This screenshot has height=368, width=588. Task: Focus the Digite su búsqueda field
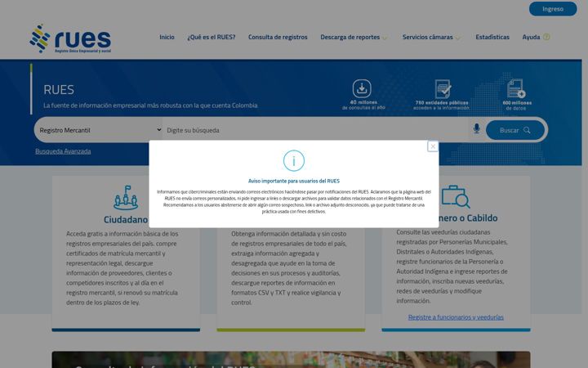tap(317, 130)
